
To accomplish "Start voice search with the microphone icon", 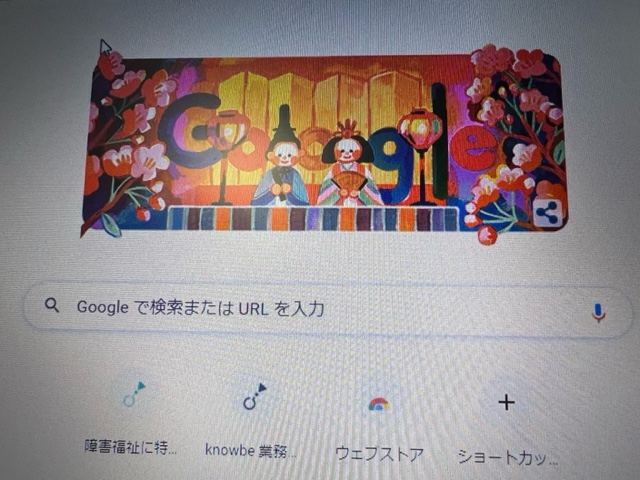I will 598,313.
